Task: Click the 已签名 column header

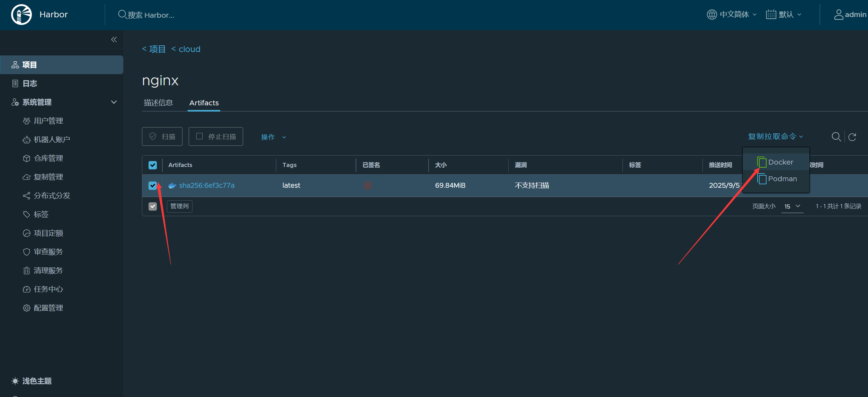Action: click(371, 165)
